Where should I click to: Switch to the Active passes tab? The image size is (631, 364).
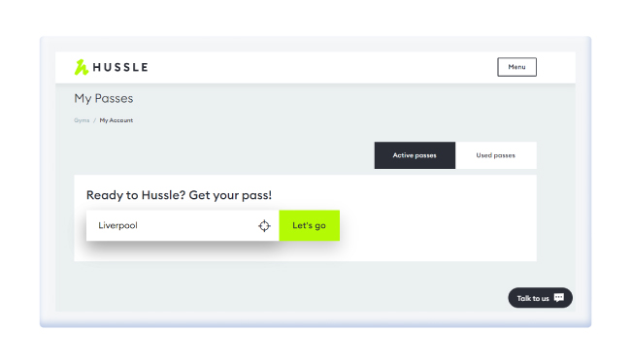(415, 155)
